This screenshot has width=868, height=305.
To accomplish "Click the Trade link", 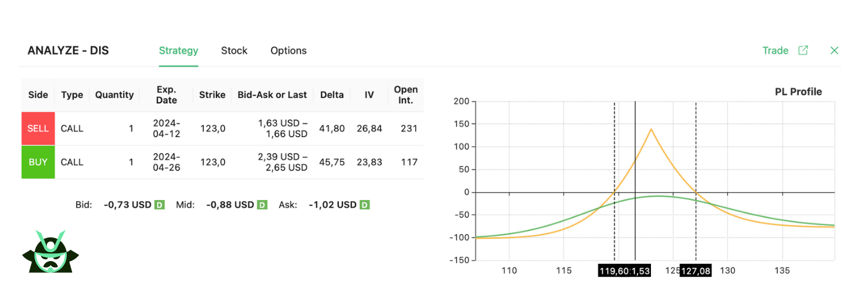I will (x=775, y=50).
